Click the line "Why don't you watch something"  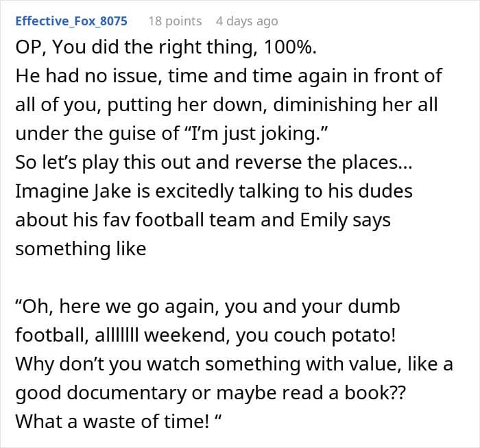pos(234,363)
